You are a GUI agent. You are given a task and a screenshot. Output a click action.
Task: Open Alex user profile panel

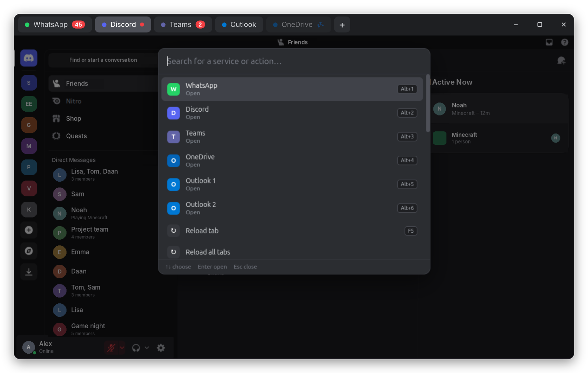[x=59, y=347]
